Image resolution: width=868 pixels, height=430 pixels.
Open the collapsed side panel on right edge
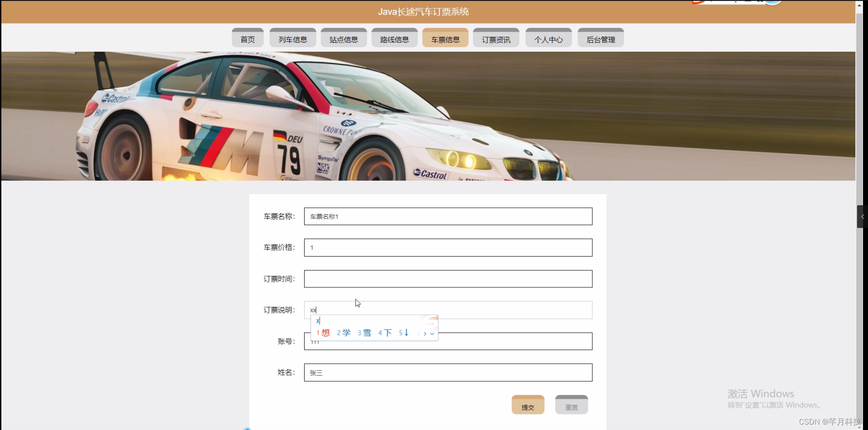[x=862, y=217]
